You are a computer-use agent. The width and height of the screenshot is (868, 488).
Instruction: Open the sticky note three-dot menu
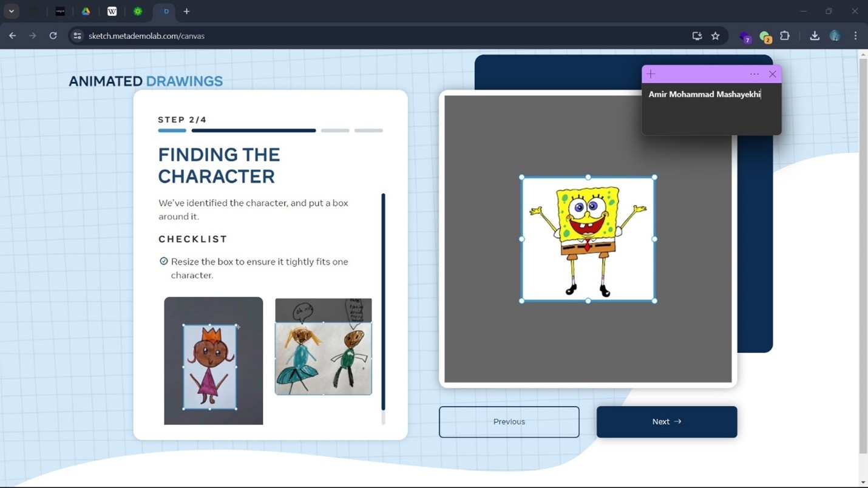754,74
